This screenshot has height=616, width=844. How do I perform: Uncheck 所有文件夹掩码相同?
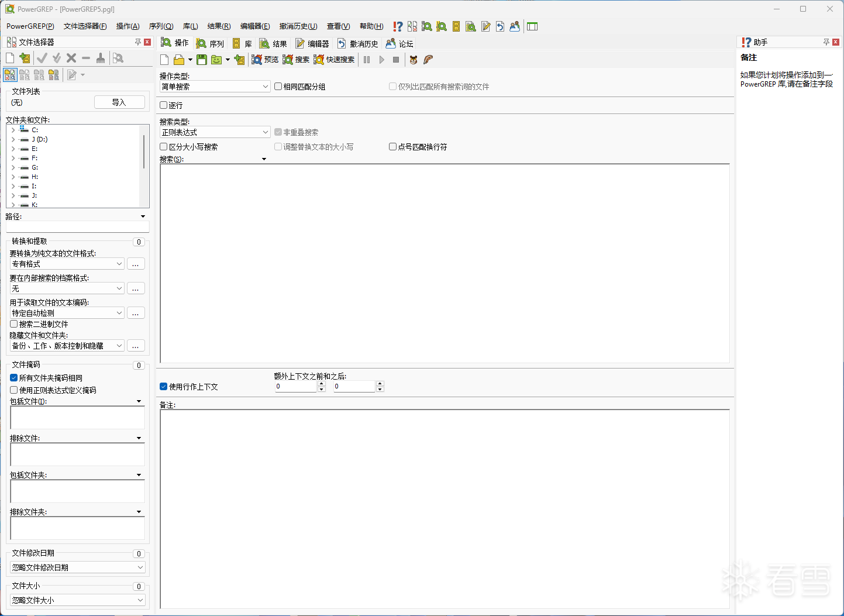pyautogui.click(x=14, y=378)
